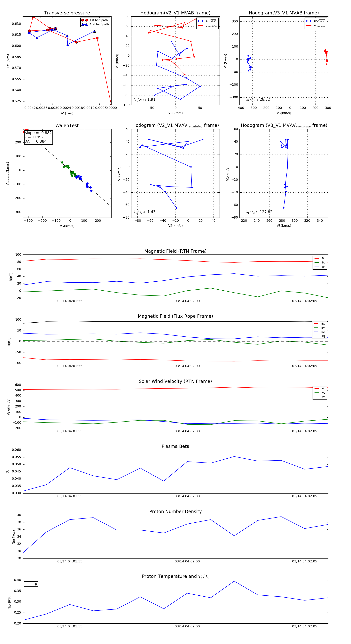Click the eigenvalue ratio label '≈ 1.43'
Viewport: 351px width, 644px height.
coord(145,212)
